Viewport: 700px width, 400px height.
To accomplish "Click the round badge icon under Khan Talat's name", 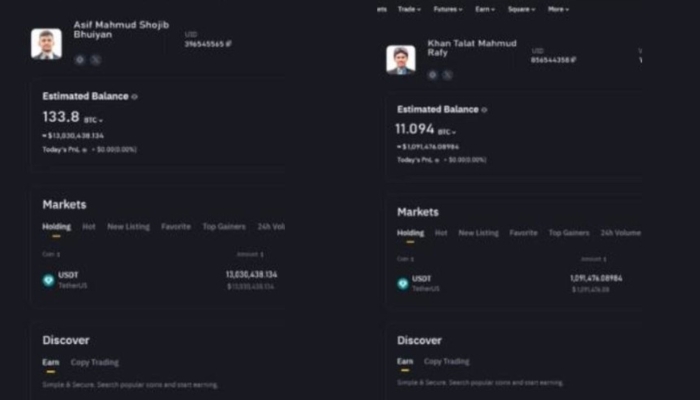I will pos(433,72).
